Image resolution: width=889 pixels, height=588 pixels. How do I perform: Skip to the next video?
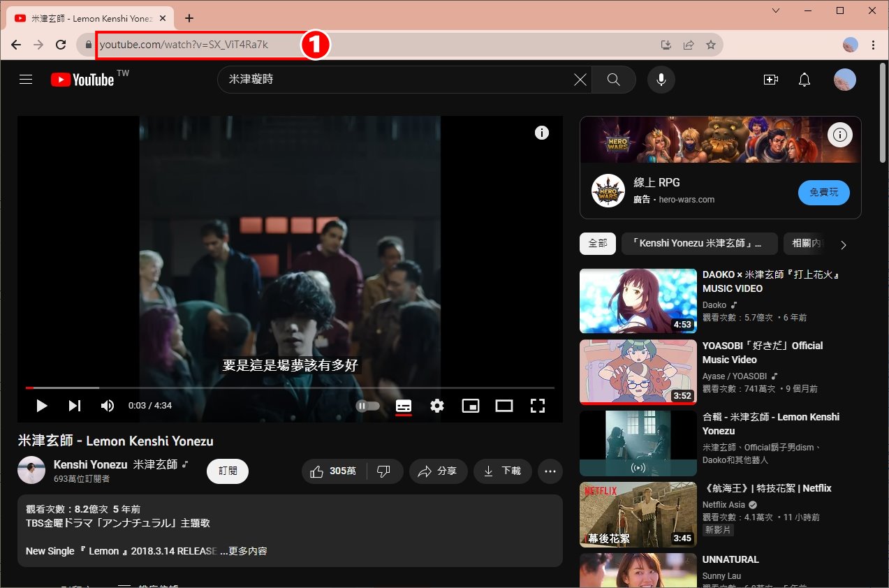click(75, 406)
